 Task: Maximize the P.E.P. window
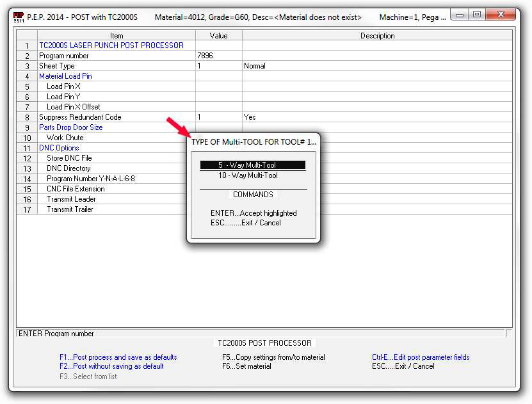(x=477, y=14)
